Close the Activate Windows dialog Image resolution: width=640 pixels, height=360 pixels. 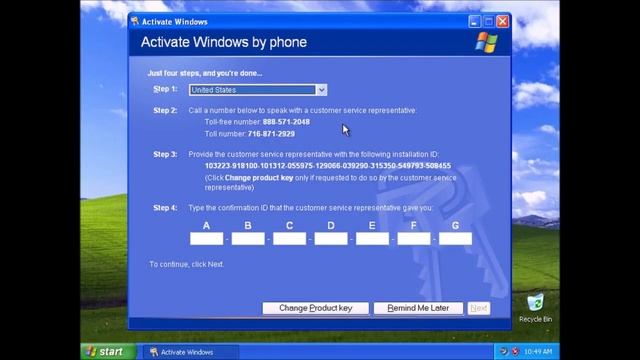[x=503, y=22]
